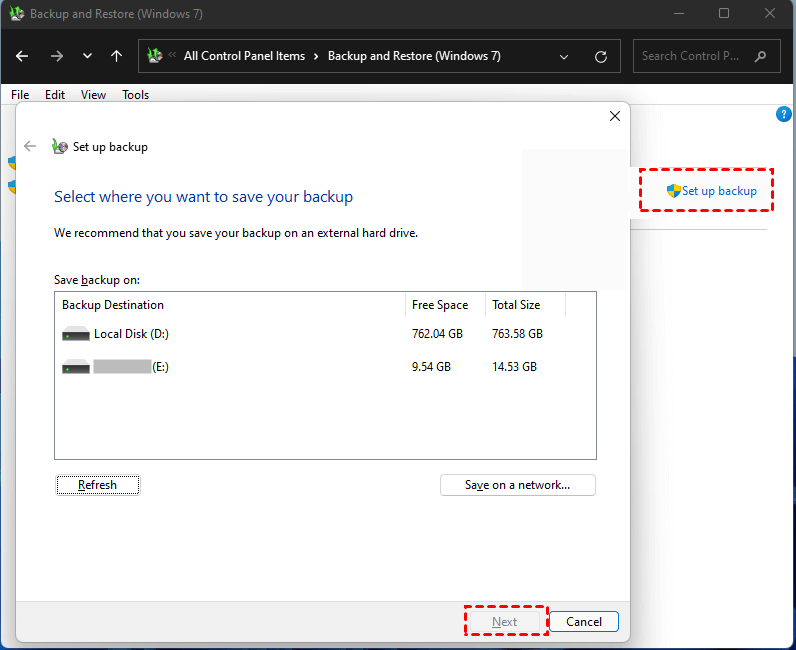Click the 14.53 GB total size value
This screenshot has height=650, width=796.
514,367
